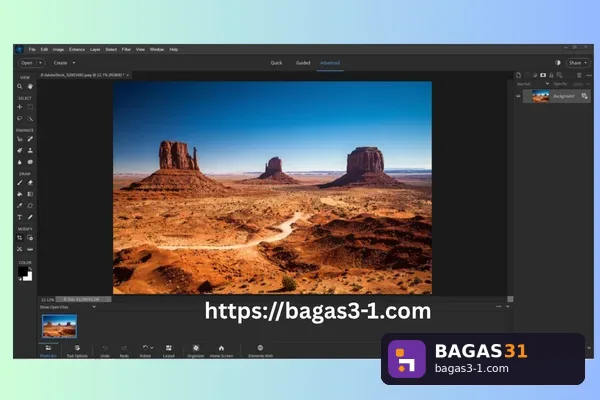Select the Smart Brush tool
The height and width of the screenshot is (400, 600).
20,150
